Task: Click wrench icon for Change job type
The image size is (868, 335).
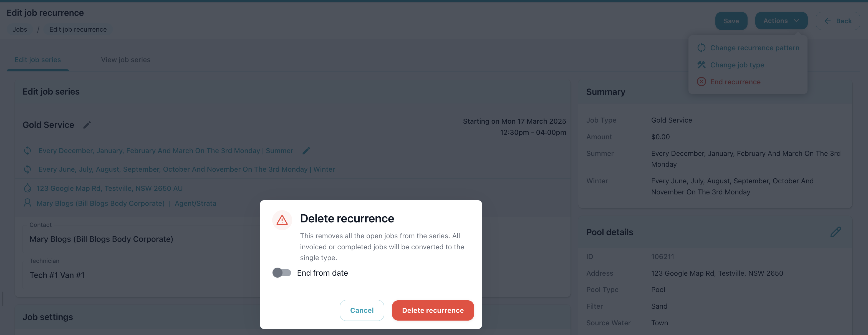Action: pyautogui.click(x=701, y=65)
